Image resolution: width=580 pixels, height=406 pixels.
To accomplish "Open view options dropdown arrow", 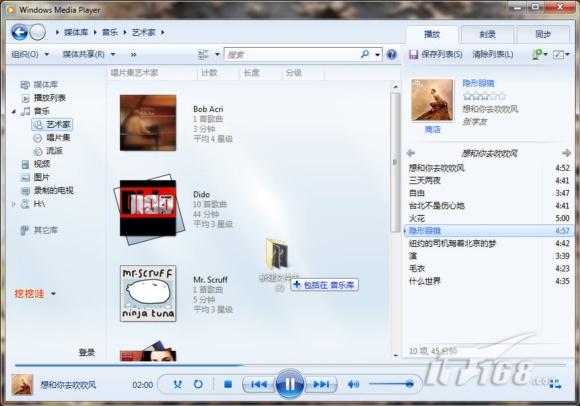I will [x=218, y=54].
